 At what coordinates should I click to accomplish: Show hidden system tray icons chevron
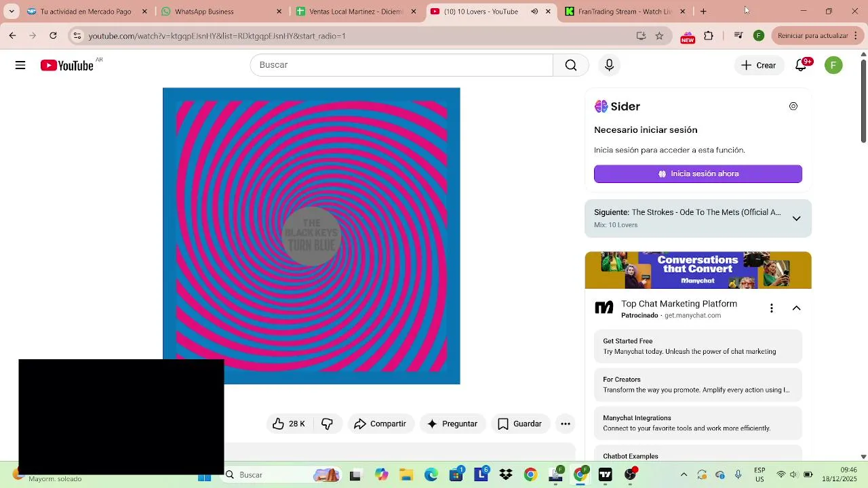684,475
